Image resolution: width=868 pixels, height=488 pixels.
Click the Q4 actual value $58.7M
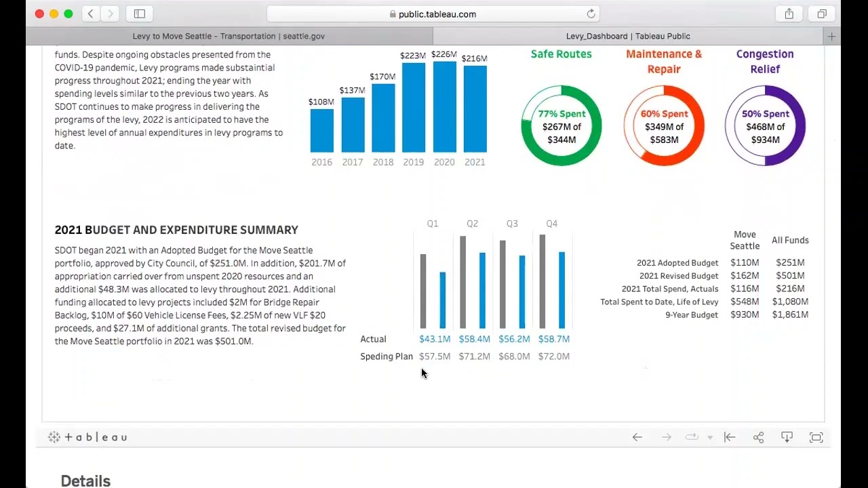[554, 339]
